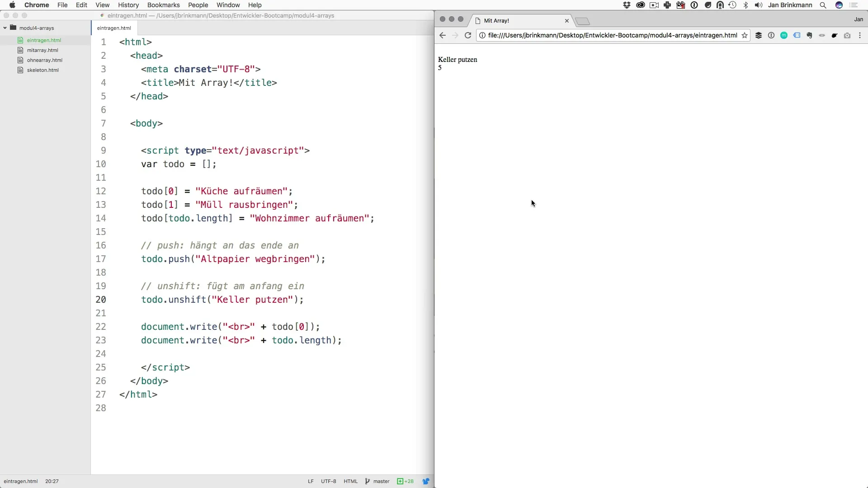Click the clapperboard menu bar icon
Image resolution: width=868 pixels, height=488 pixels.
[680, 5]
